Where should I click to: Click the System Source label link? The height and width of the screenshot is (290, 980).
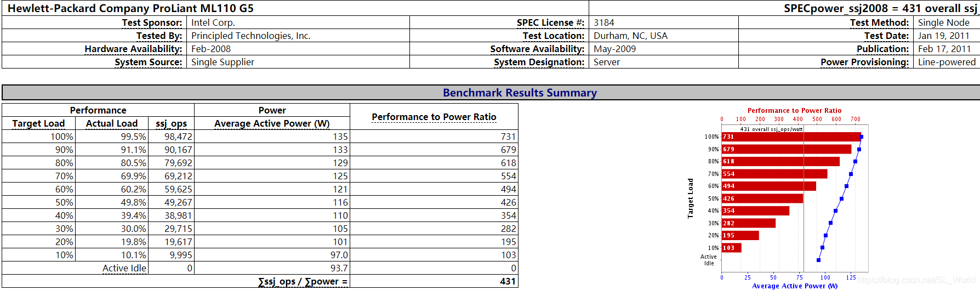(148, 62)
